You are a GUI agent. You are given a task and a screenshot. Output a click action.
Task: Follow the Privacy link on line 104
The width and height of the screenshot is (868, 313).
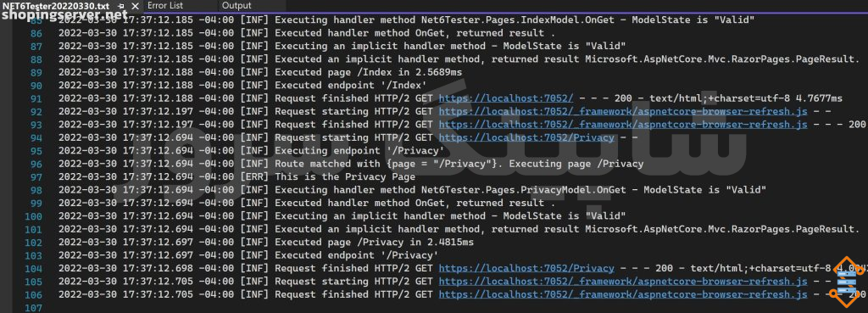coord(526,268)
